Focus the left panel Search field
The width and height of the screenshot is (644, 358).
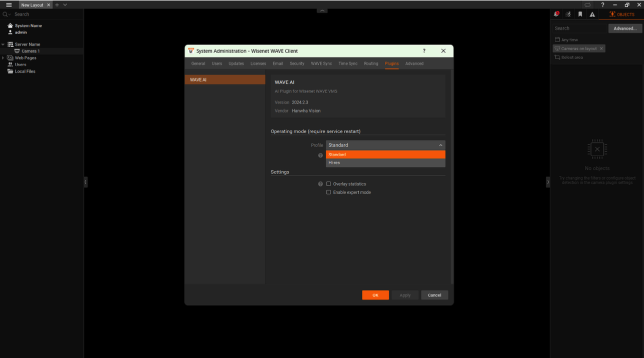48,14
